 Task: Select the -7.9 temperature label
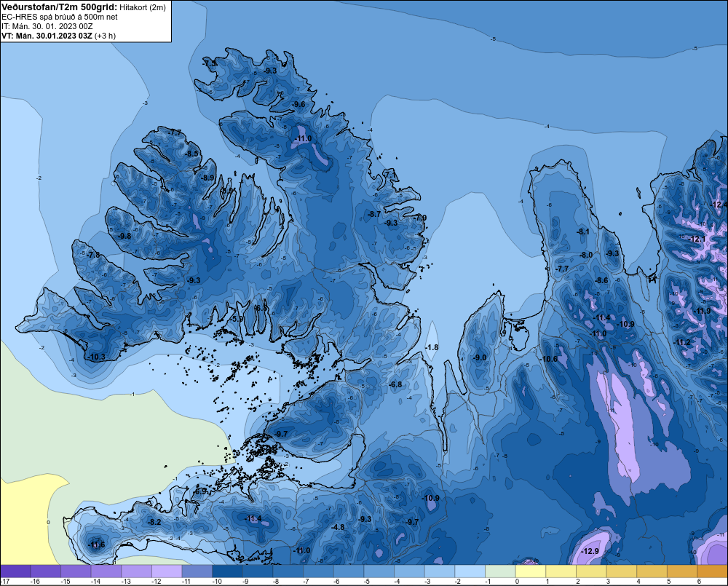coord(420,218)
